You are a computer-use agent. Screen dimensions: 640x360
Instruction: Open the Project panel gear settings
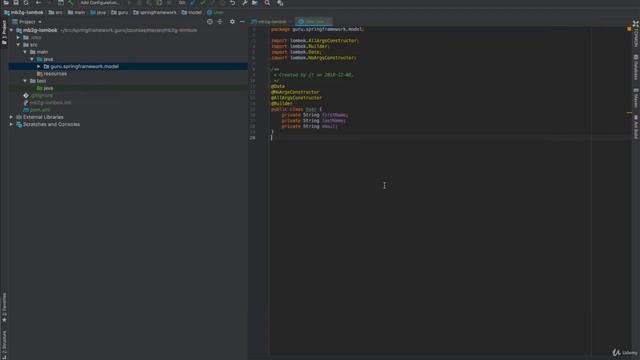click(x=232, y=22)
